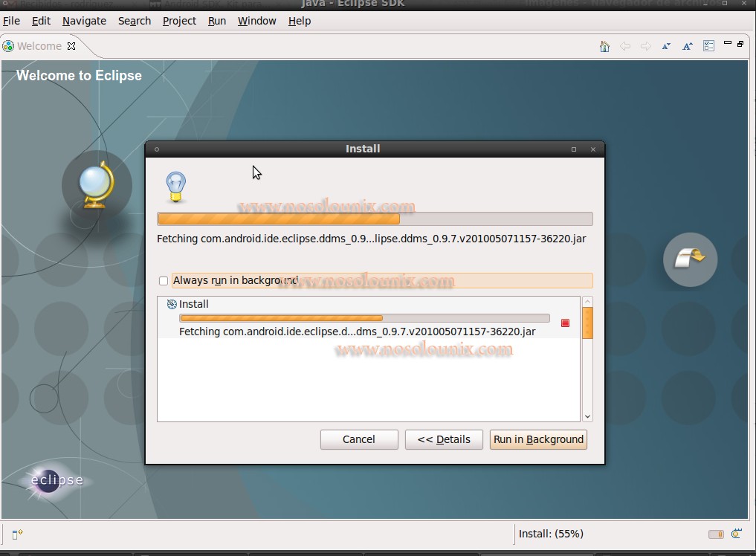Maximize the Install dialog window

pyautogui.click(x=574, y=149)
